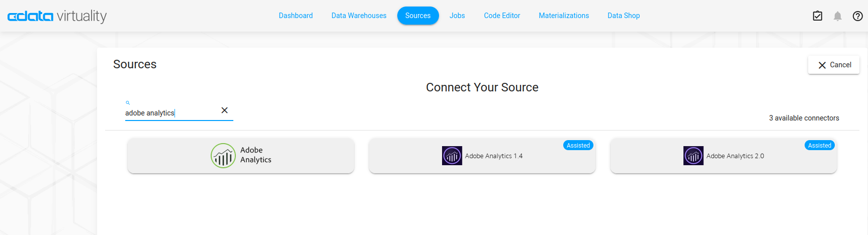
Task: Open help with the question mark icon
Action: tap(858, 16)
